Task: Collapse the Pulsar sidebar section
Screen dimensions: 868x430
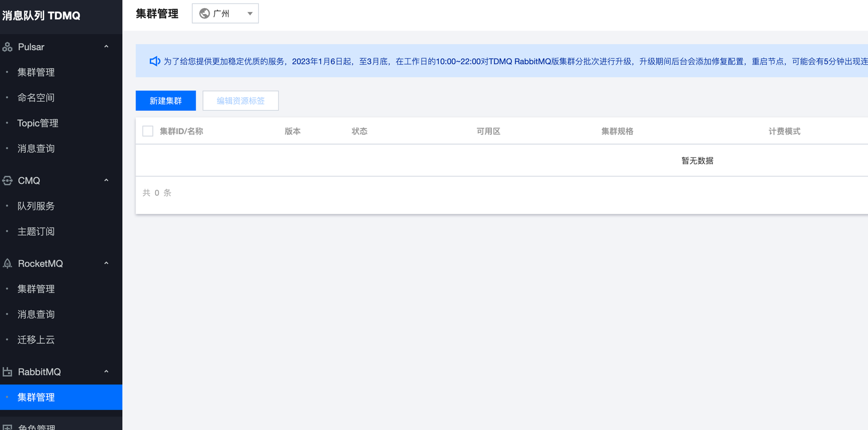Action: 106,47
